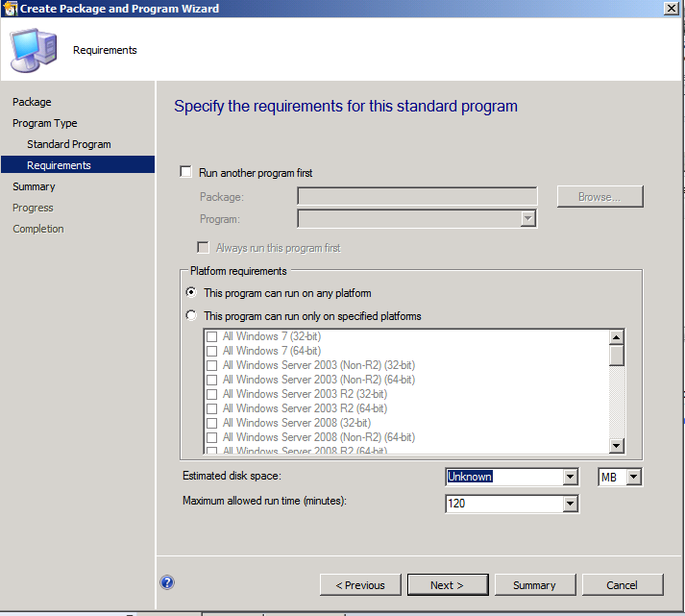The width and height of the screenshot is (685, 616).
Task: Click the computer icon beside Requirements header
Action: coord(34,50)
